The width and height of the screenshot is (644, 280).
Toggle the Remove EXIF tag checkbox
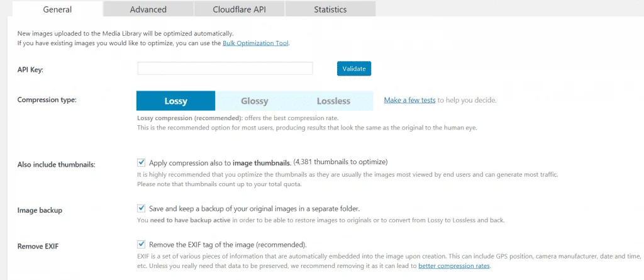point(142,244)
